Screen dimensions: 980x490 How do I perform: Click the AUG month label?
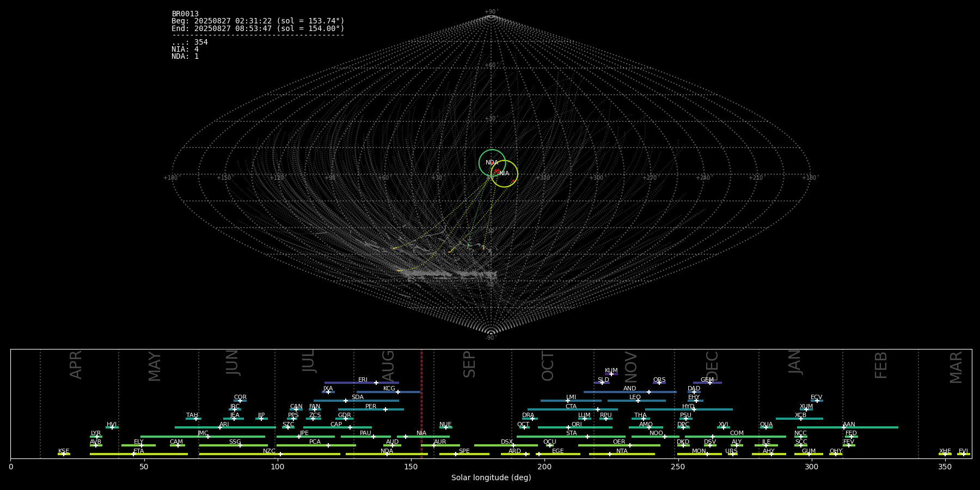388,365
